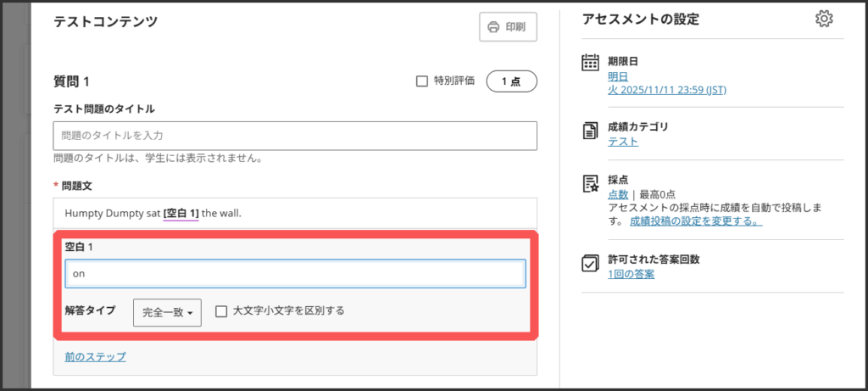
Task: Click the due date calendar icon
Action: 591,63
